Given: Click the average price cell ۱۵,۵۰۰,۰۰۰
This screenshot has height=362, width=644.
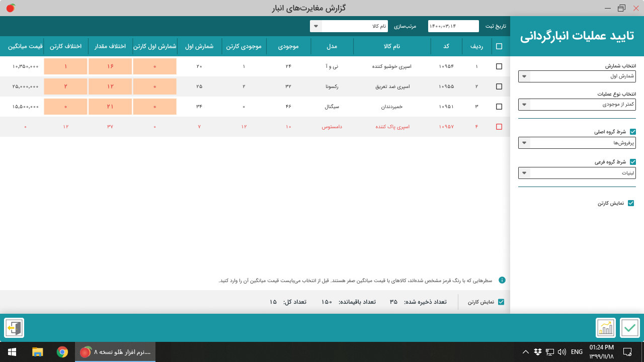Looking at the screenshot, I should [25, 107].
